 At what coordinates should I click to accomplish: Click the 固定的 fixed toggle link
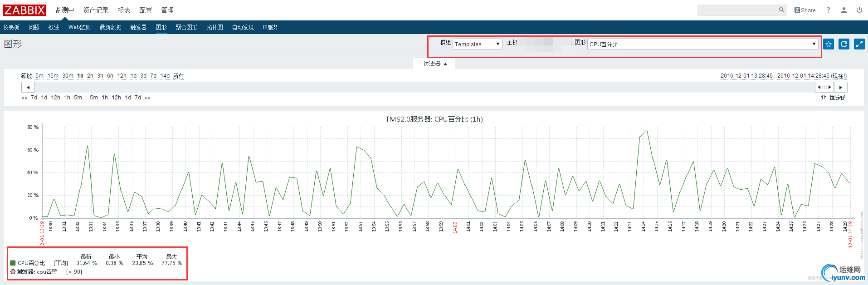[839, 98]
